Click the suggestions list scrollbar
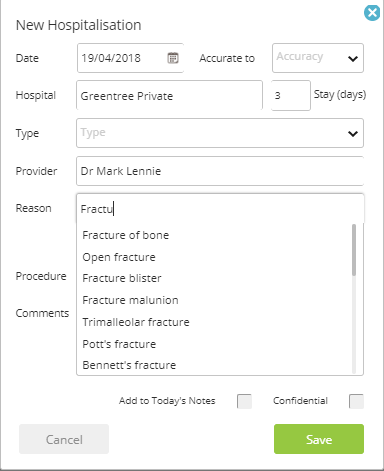The width and height of the screenshot is (384, 471). coord(354,250)
